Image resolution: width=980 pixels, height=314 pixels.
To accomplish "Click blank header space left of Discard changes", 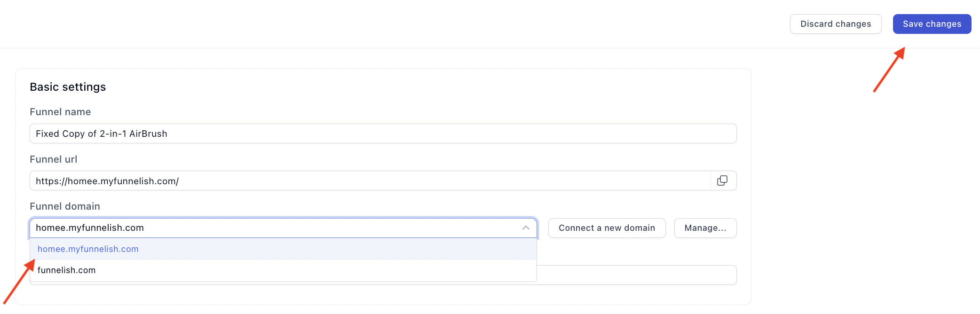I will (x=395, y=24).
